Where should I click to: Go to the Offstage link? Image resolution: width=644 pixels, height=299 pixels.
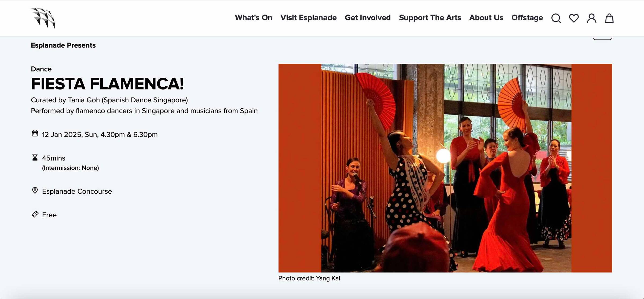(527, 18)
